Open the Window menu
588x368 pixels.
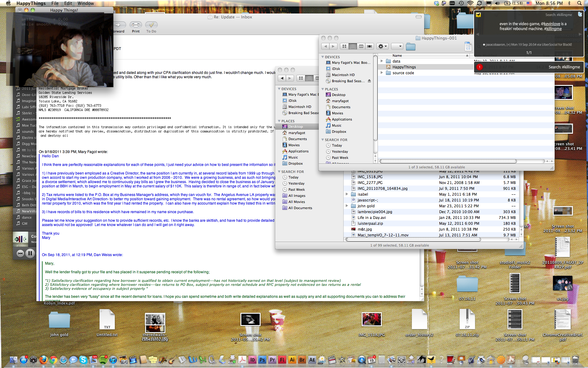[x=86, y=3]
